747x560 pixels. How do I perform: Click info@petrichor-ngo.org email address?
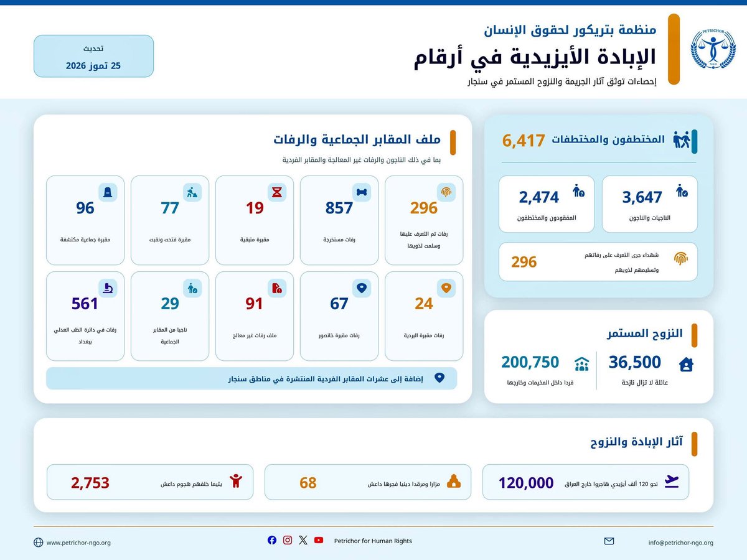click(680, 543)
